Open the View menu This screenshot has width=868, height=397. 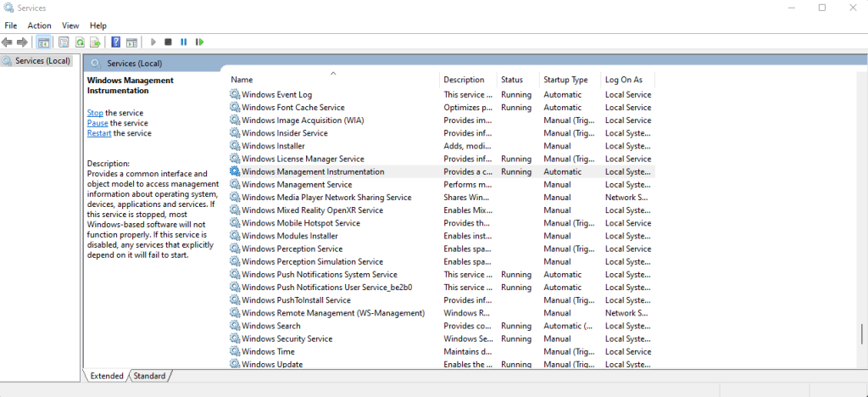tap(70, 25)
